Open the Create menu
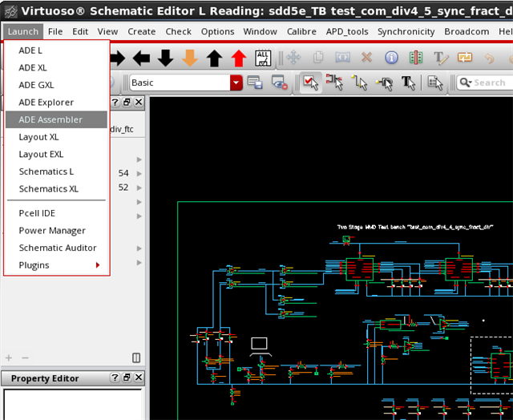Viewport: 513px width, 420px height. (x=142, y=31)
